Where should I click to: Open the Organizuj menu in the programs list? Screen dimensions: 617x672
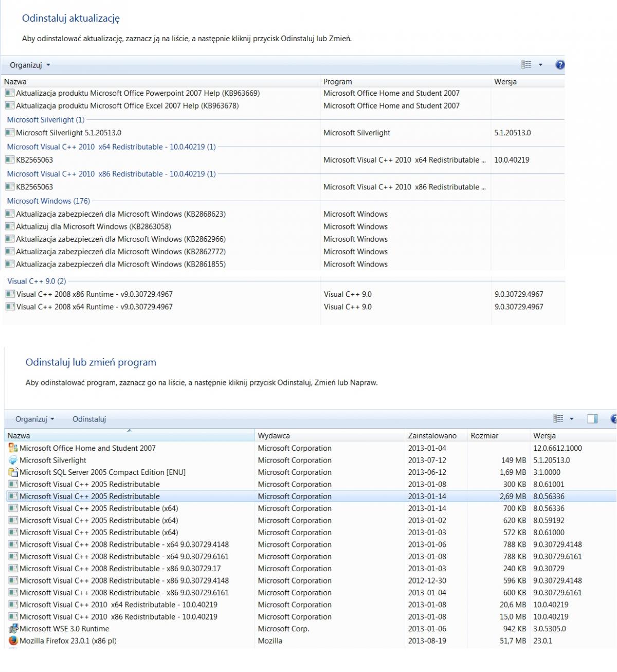[34, 419]
